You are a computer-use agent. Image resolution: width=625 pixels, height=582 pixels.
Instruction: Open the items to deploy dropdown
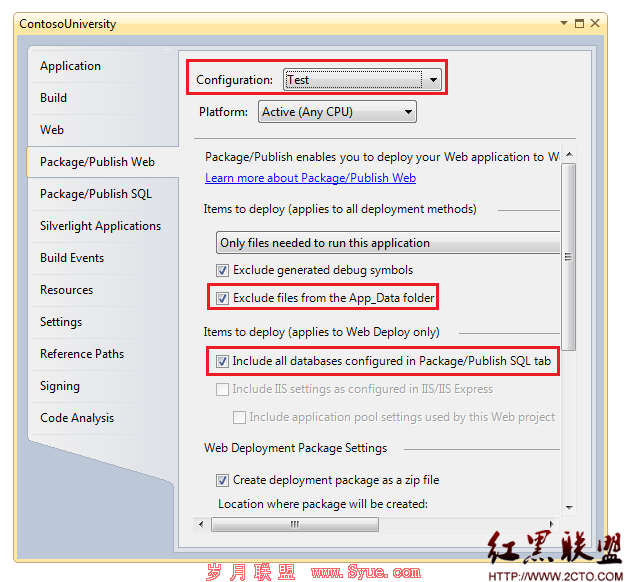point(388,242)
